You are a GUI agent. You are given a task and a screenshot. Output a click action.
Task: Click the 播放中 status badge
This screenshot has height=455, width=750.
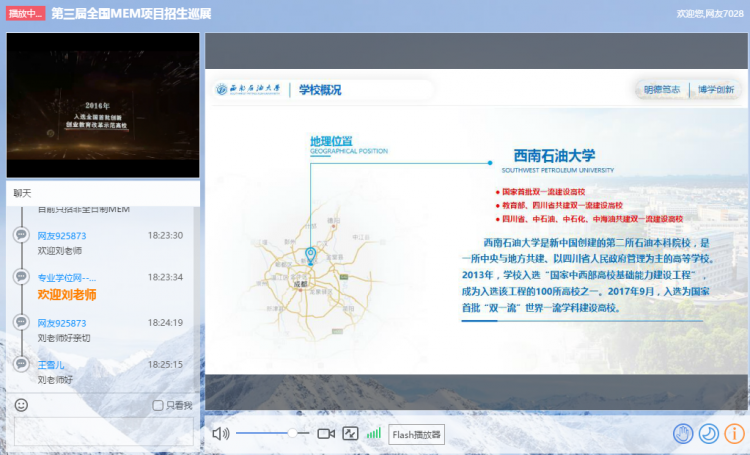pyautogui.click(x=25, y=13)
